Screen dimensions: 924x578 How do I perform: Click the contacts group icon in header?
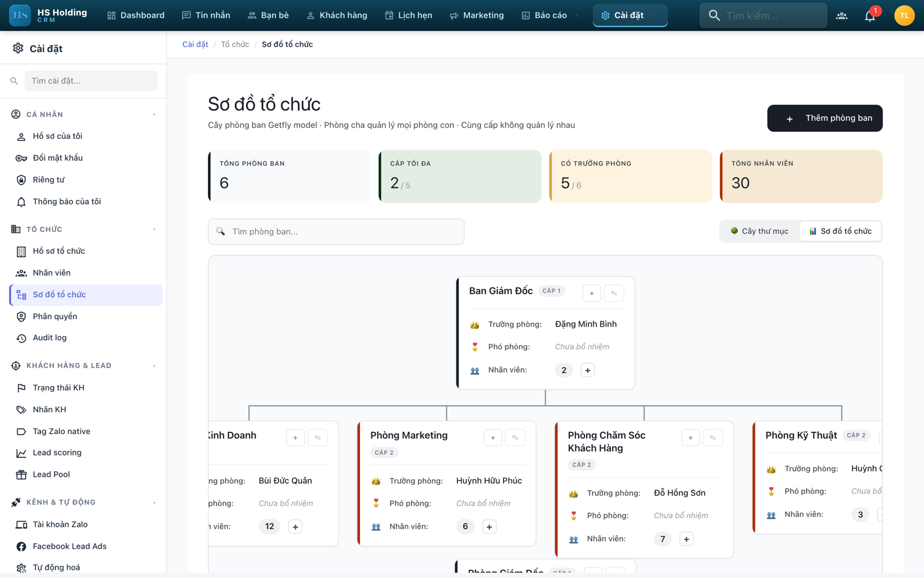(x=841, y=16)
